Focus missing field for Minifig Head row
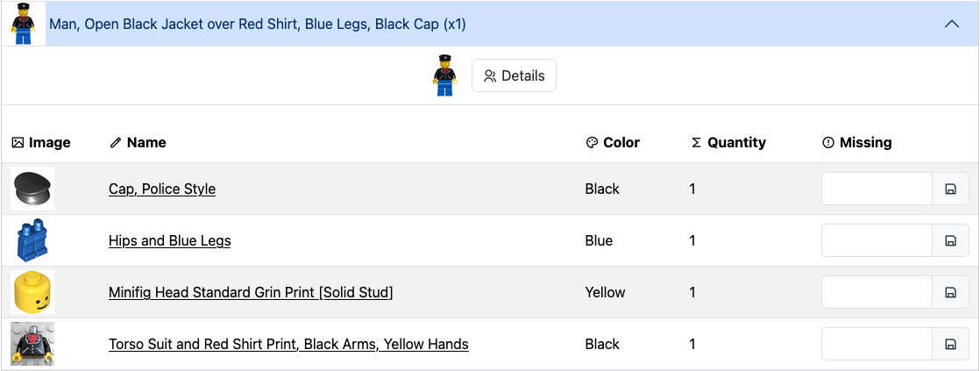Image resolution: width=980 pixels, height=371 pixels. tap(877, 292)
